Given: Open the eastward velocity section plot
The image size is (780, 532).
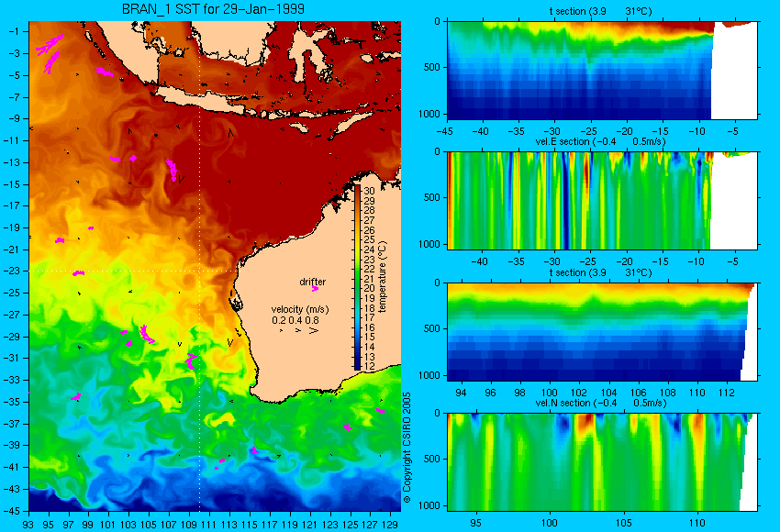Looking at the screenshot, I should coord(602,200).
